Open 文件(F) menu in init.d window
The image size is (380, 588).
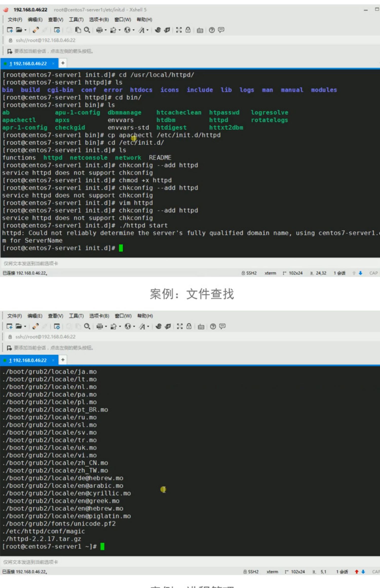coord(15,19)
